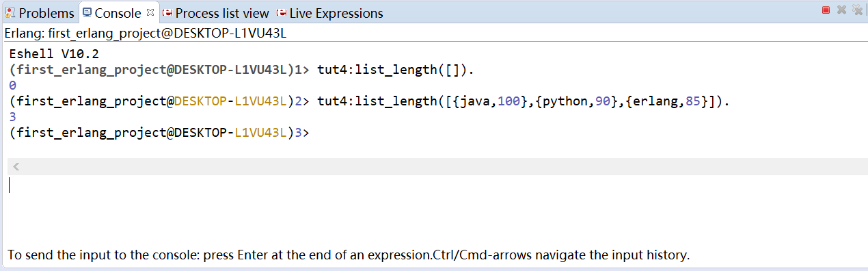Viewport: 868px width, 271px height.
Task: Click the double-X Remove All Terminated icon
Action: [x=858, y=10]
